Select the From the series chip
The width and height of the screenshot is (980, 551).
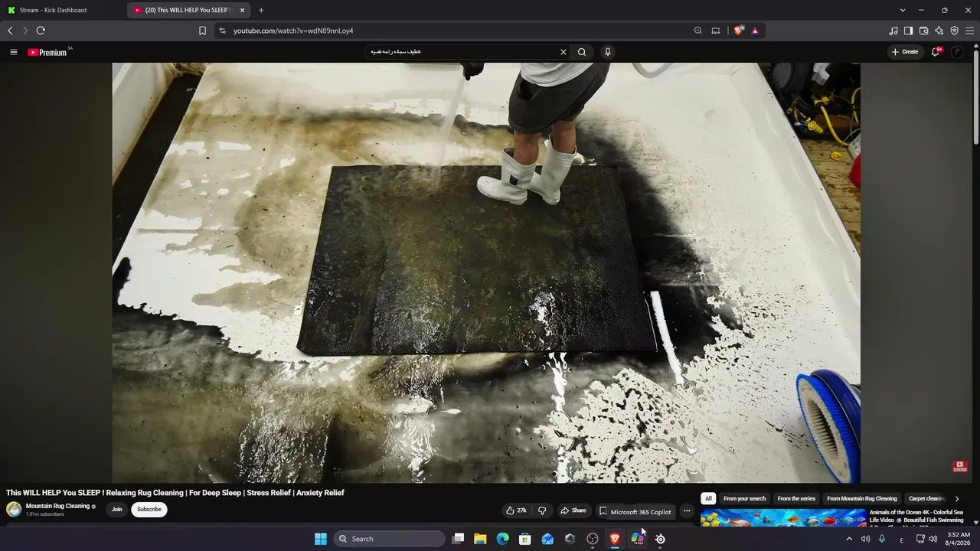point(796,498)
